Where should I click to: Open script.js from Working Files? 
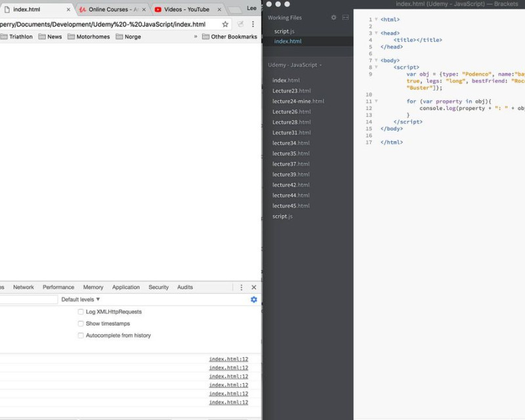(x=285, y=31)
